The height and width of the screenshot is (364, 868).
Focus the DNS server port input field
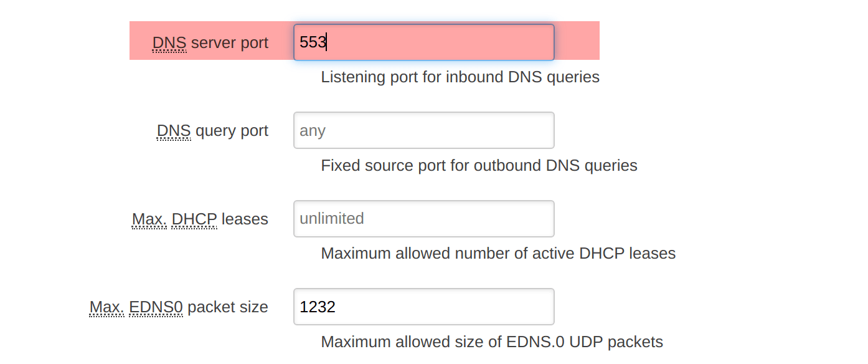point(423,42)
